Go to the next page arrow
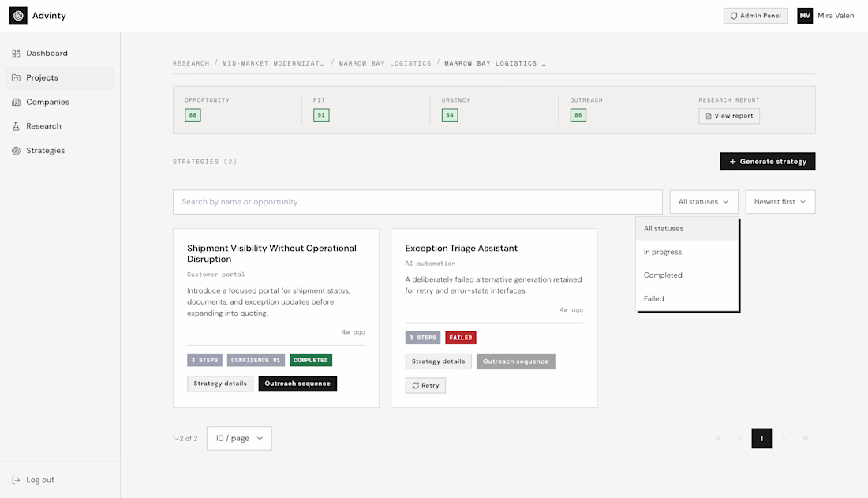This screenshot has width=868, height=498. (x=784, y=438)
